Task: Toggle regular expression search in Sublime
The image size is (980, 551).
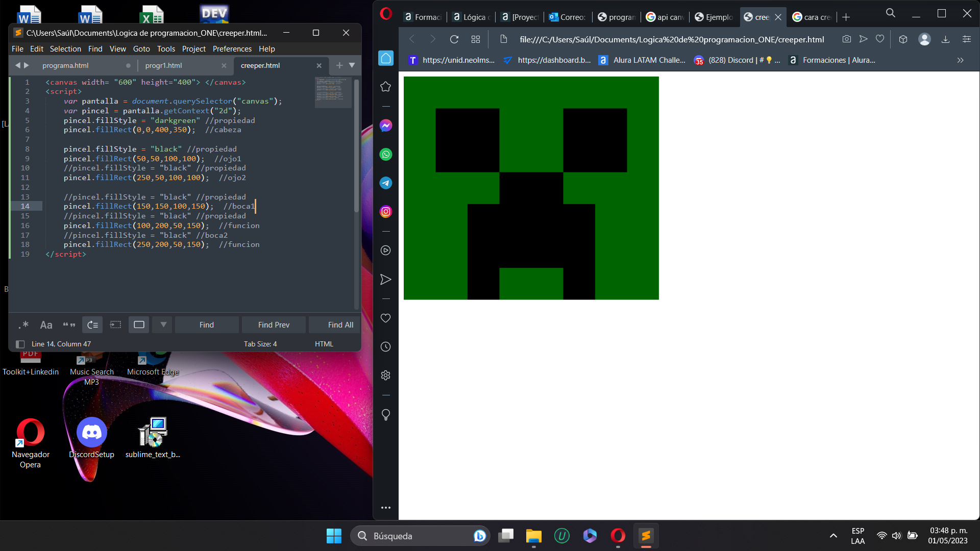Action: (23, 325)
